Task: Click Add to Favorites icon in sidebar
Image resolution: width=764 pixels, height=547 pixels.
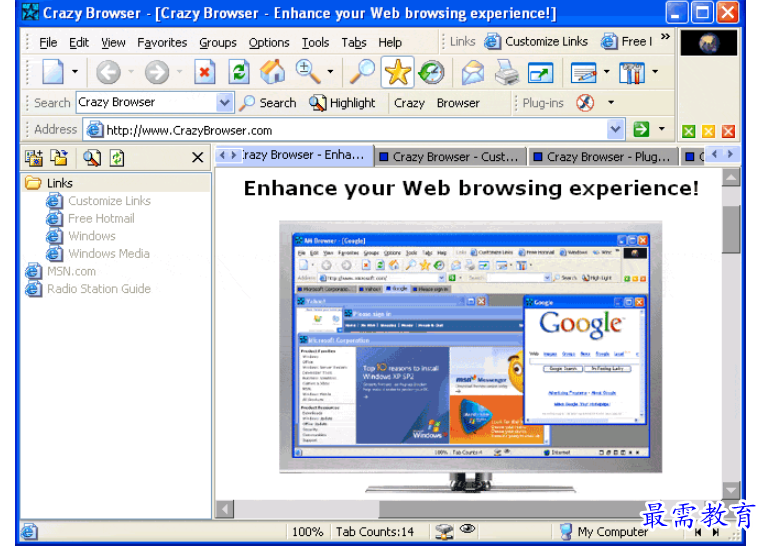Action: (34, 158)
